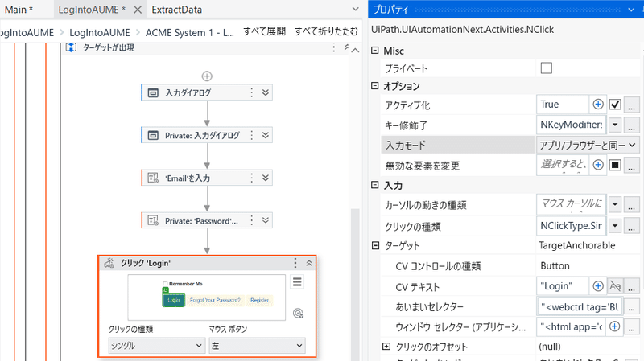
Task: Open expression editor for アクティブ化
Action: pyautogui.click(x=632, y=105)
